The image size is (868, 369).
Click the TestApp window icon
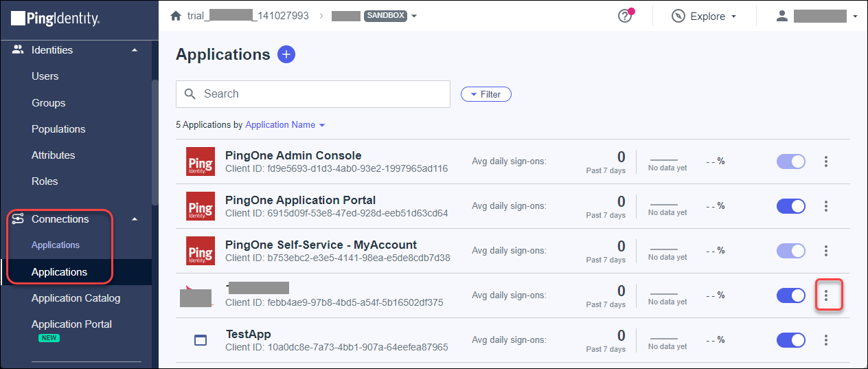click(201, 340)
